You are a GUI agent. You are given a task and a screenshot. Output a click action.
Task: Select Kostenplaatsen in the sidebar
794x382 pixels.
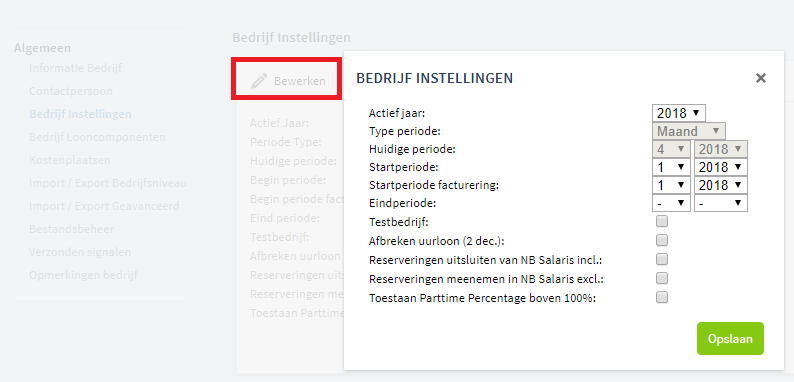[x=70, y=160]
